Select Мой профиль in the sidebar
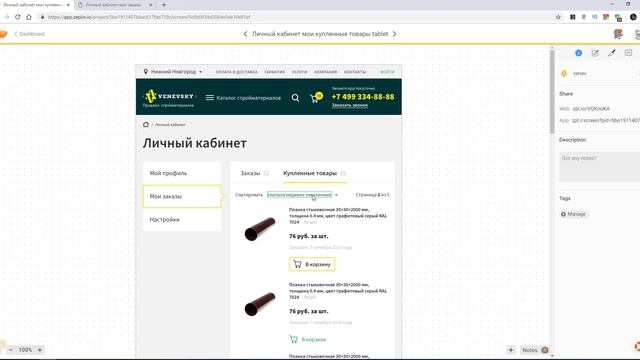 point(182,173)
